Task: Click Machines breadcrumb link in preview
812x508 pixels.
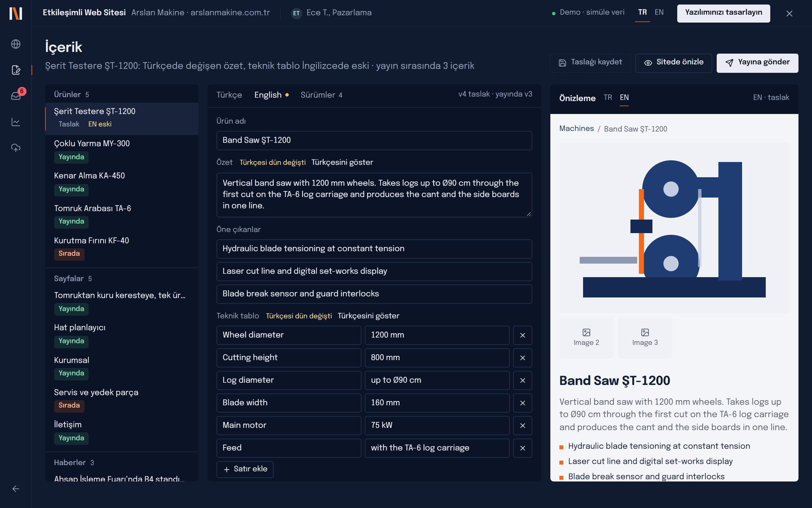Action: click(577, 128)
